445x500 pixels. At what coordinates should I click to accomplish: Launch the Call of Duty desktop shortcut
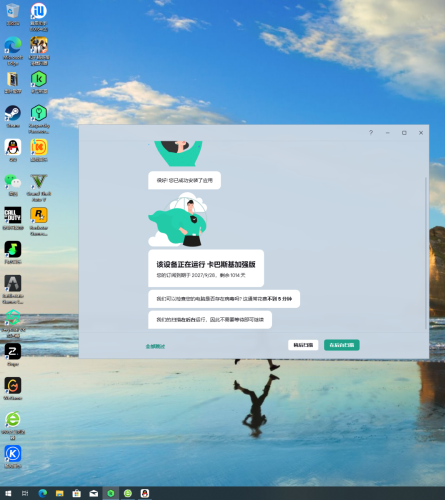[13, 219]
